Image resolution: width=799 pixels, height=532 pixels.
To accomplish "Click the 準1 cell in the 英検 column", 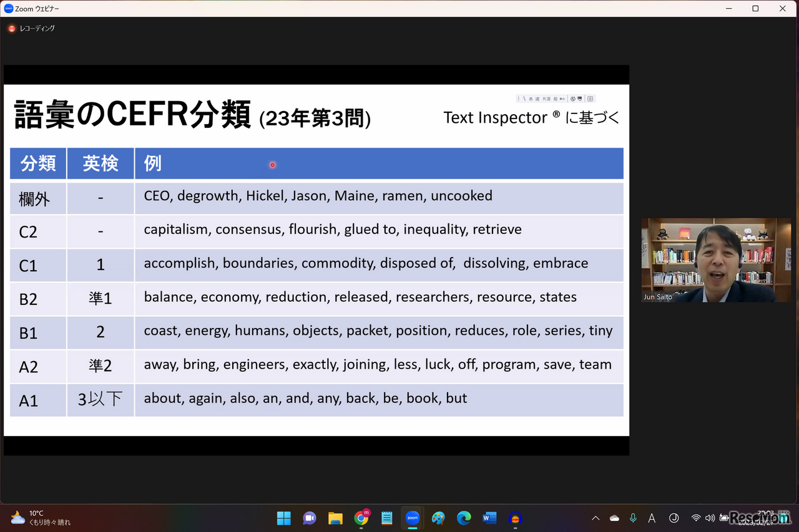I will [x=100, y=299].
